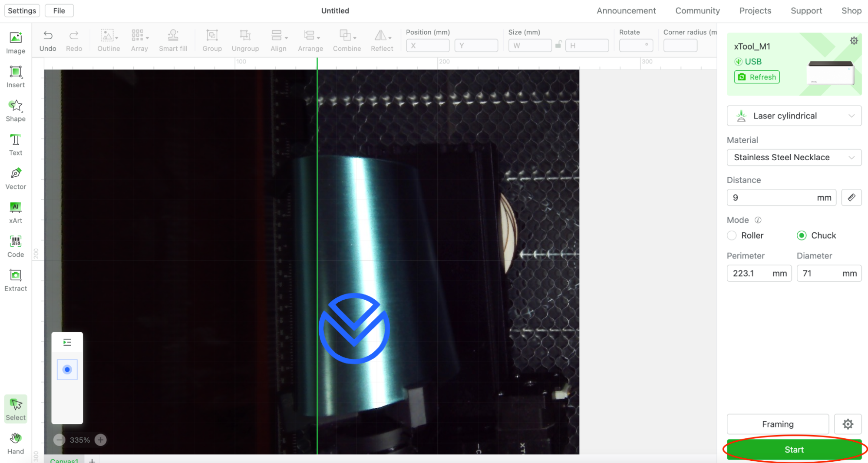Open the File menu

(59, 10)
